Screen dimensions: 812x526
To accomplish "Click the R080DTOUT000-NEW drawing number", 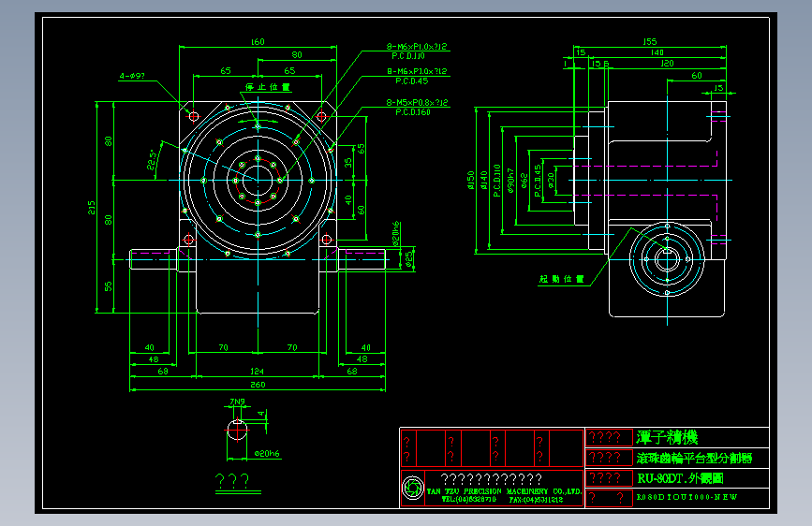I will [687, 497].
